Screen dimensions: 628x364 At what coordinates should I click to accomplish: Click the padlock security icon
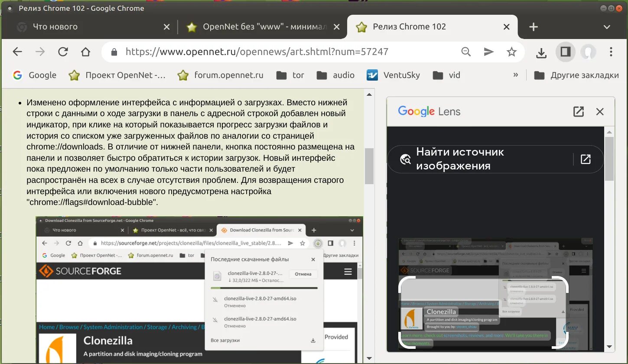[x=114, y=52]
